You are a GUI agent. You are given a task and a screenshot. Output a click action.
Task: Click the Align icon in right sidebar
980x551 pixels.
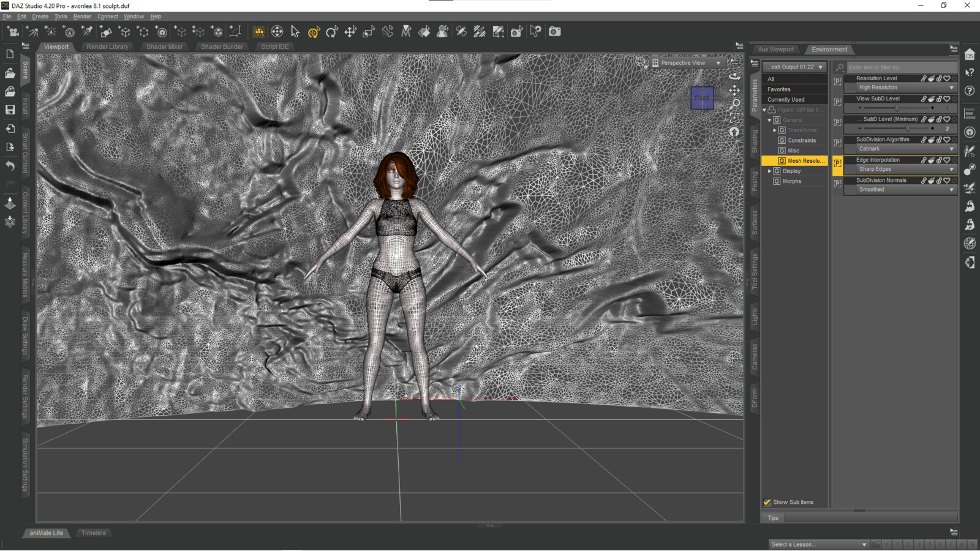pos(970,114)
